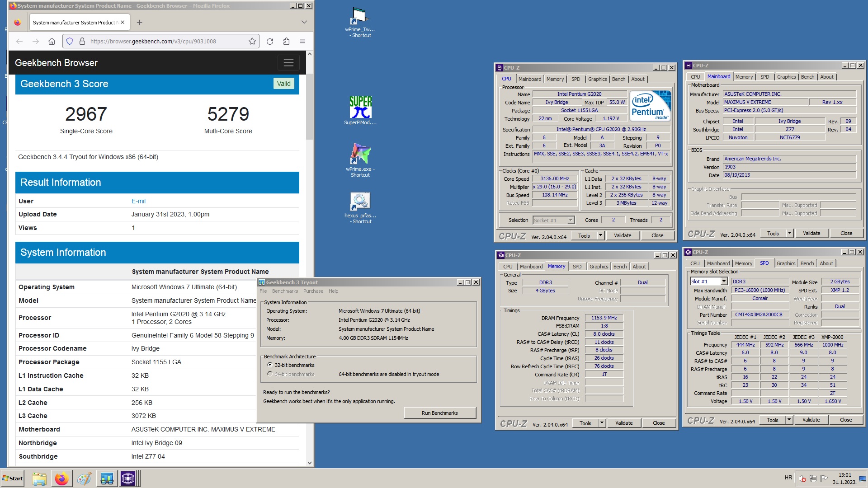Select the 2967 single-core score

click(x=86, y=114)
